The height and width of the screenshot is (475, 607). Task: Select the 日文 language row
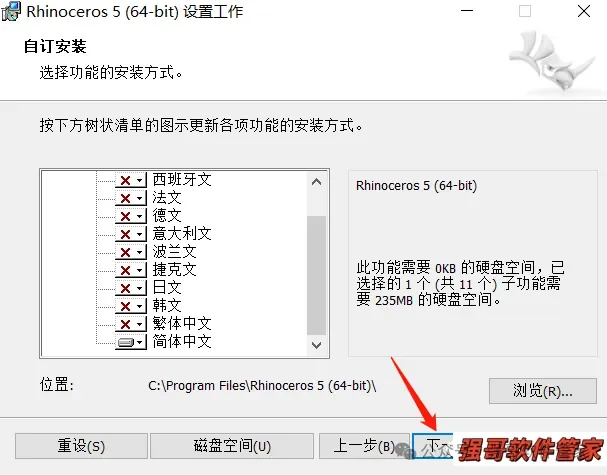click(x=167, y=288)
